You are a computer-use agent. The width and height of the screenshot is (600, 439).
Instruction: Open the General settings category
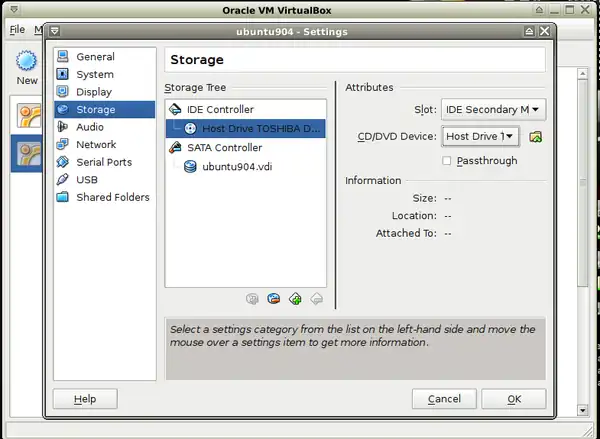95,57
